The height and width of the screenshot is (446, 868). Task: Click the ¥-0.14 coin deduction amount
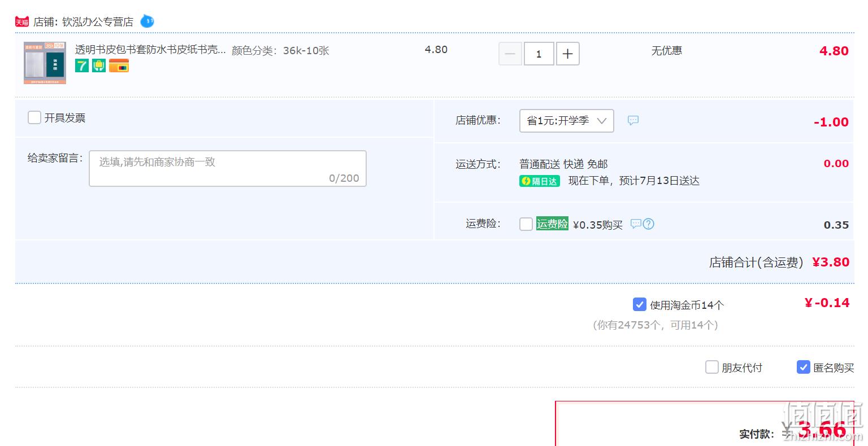point(827,303)
